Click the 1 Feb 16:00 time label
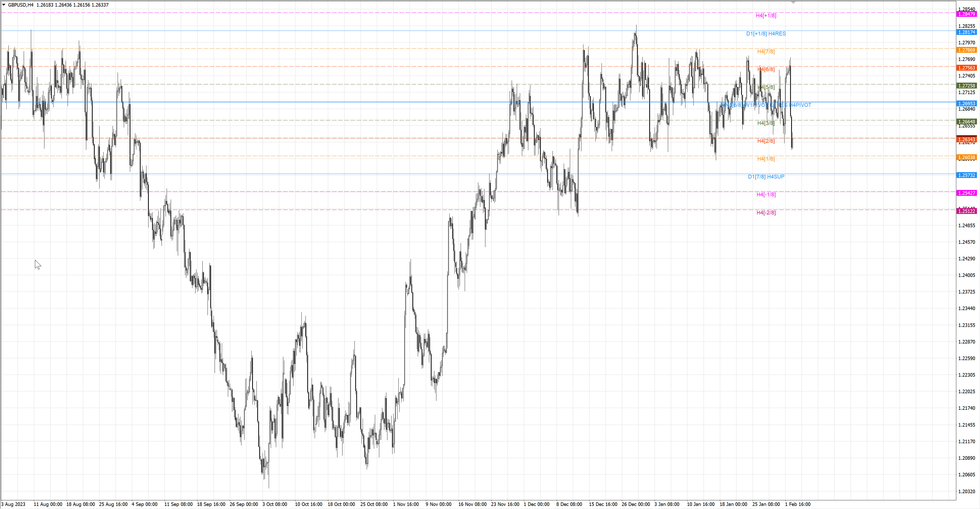 797,504
